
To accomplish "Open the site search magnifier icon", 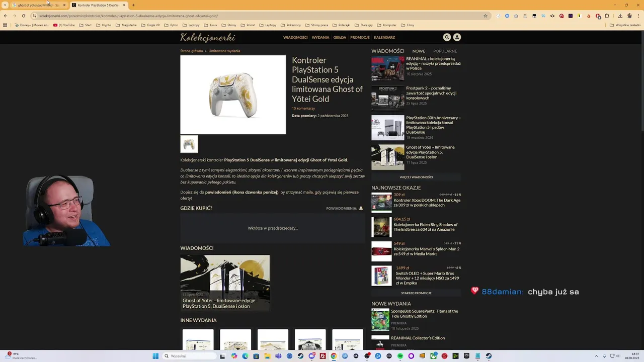I will coord(447,37).
